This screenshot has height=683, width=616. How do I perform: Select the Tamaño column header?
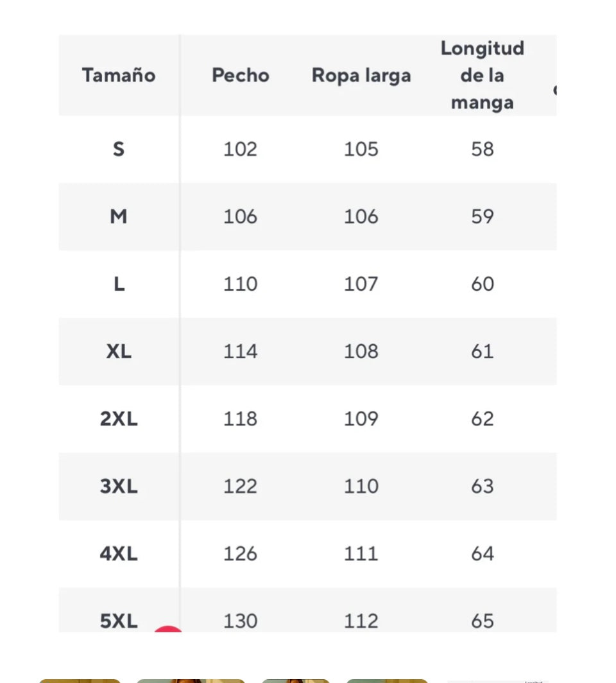click(119, 75)
